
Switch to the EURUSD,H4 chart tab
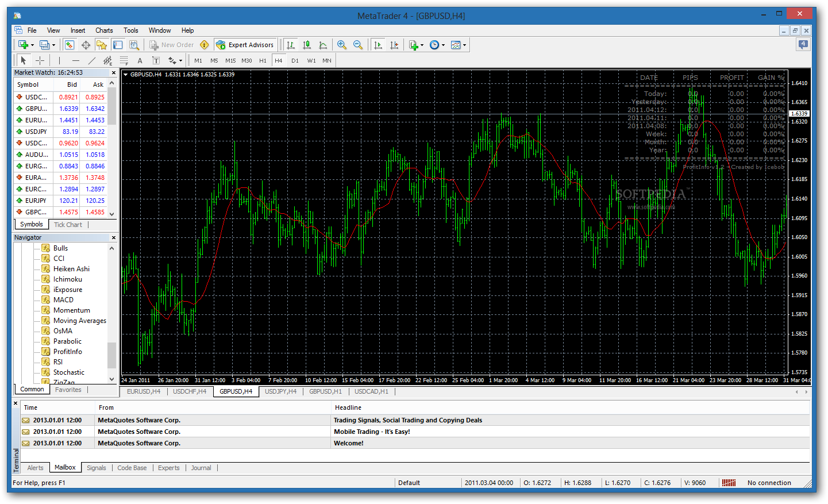click(x=144, y=391)
